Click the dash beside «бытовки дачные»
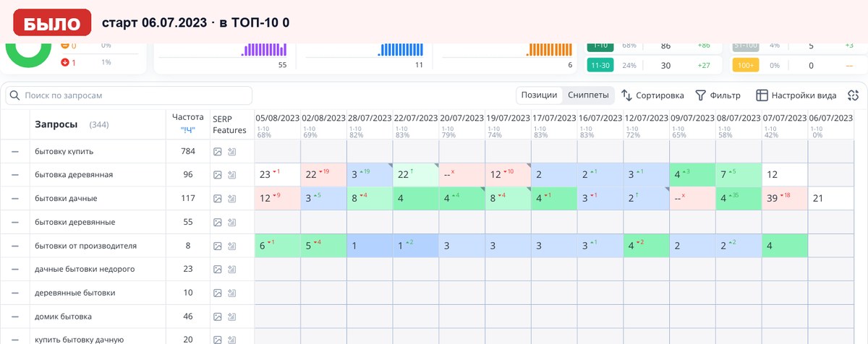Viewport: 868px width, 344px height. [x=14, y=199]
